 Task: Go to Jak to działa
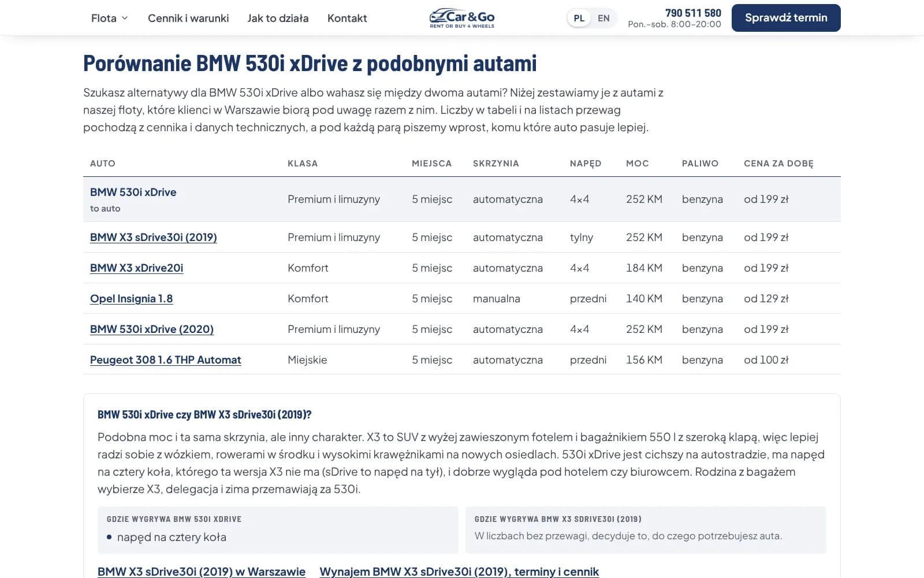click(x=278, y=18)
